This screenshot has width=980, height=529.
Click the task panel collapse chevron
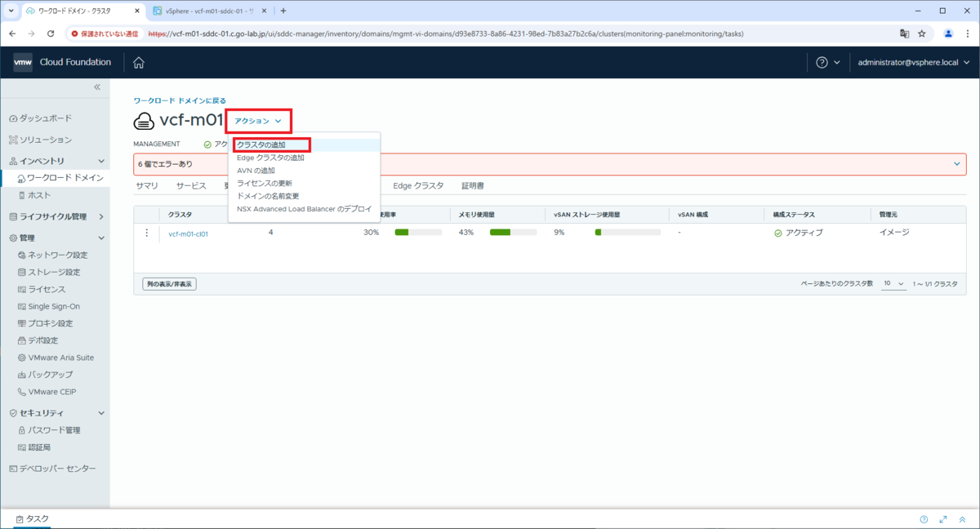pos(963,519)
